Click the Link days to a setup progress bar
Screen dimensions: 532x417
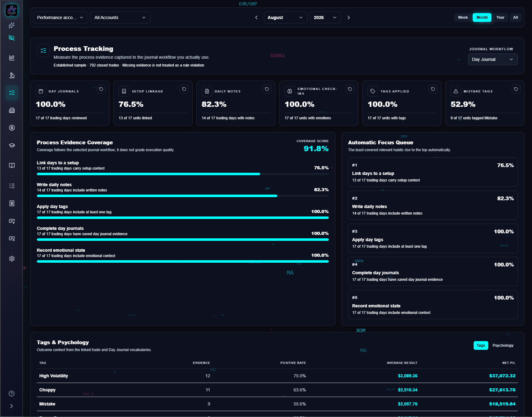coord(183,174)
